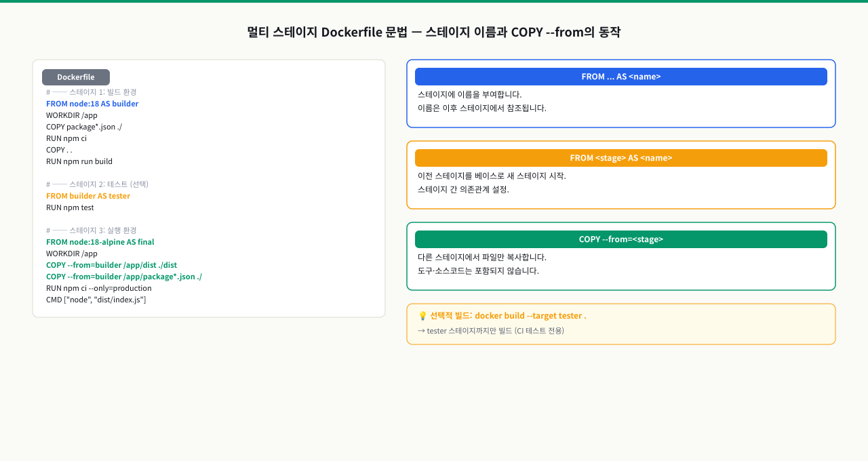
Task: Click the 'WORKDIR /app' line under final stage
Action: (x=72, y=254)
